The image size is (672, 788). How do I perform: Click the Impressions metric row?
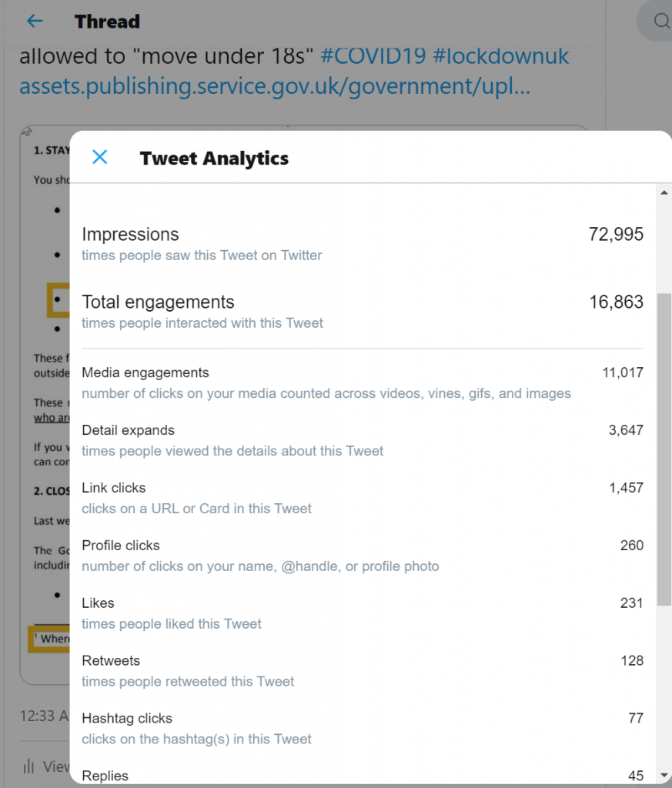[363, 244]
